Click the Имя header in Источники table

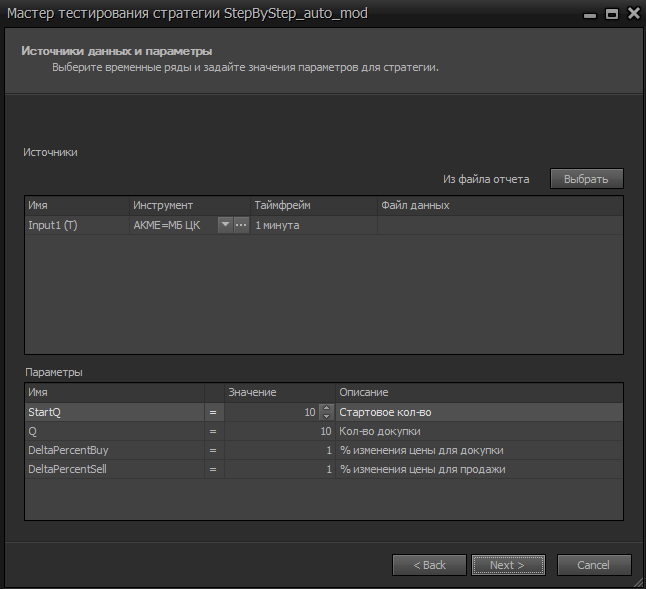click(77, 205)
